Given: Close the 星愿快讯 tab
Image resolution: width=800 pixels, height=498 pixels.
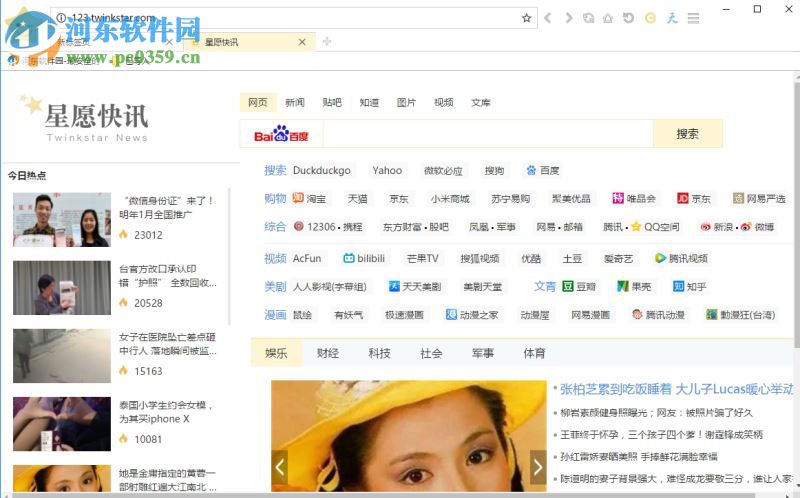Looking at the screenshot, I should (302, 42).
